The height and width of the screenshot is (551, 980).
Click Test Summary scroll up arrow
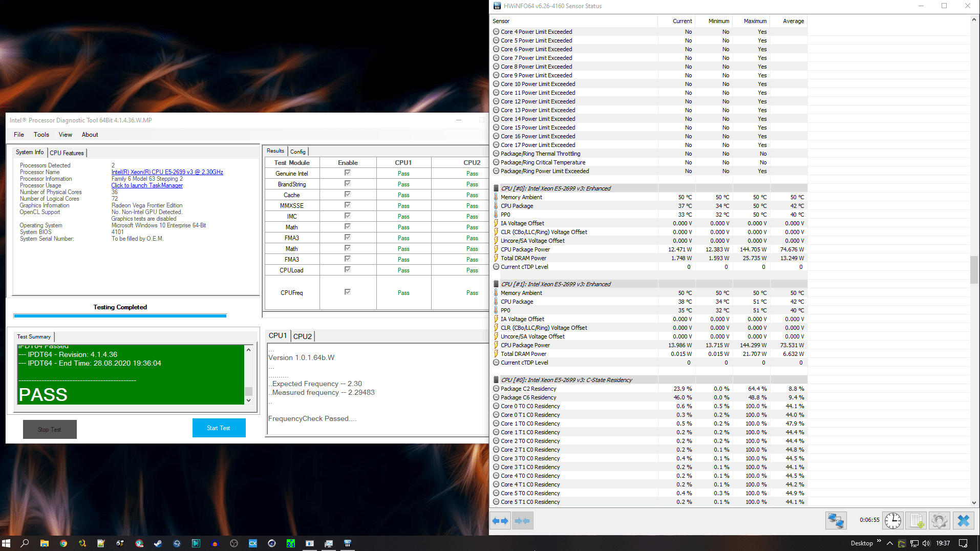coord(249,350)
